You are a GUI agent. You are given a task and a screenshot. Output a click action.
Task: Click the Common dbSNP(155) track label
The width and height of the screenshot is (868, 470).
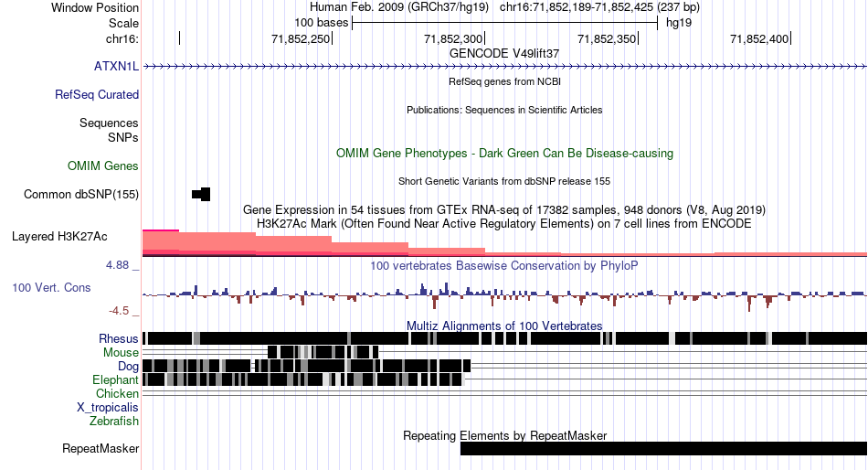tap(81, 195)
